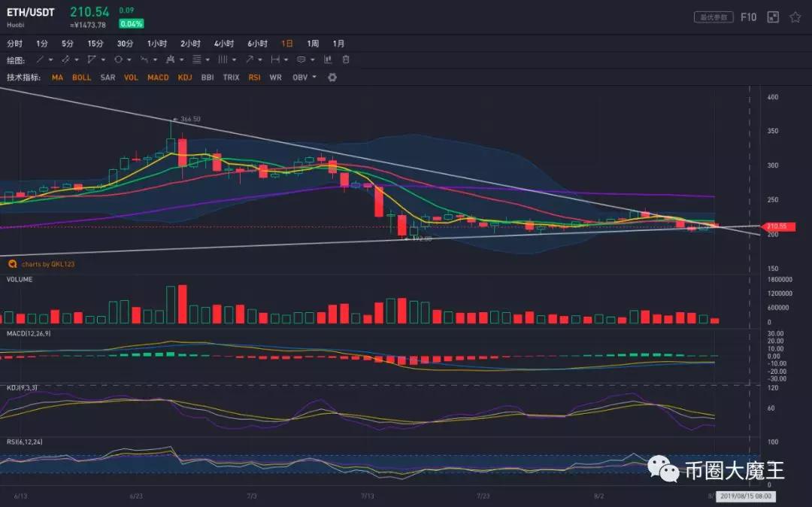Enable the TRIX indicator

click(231, 77)
